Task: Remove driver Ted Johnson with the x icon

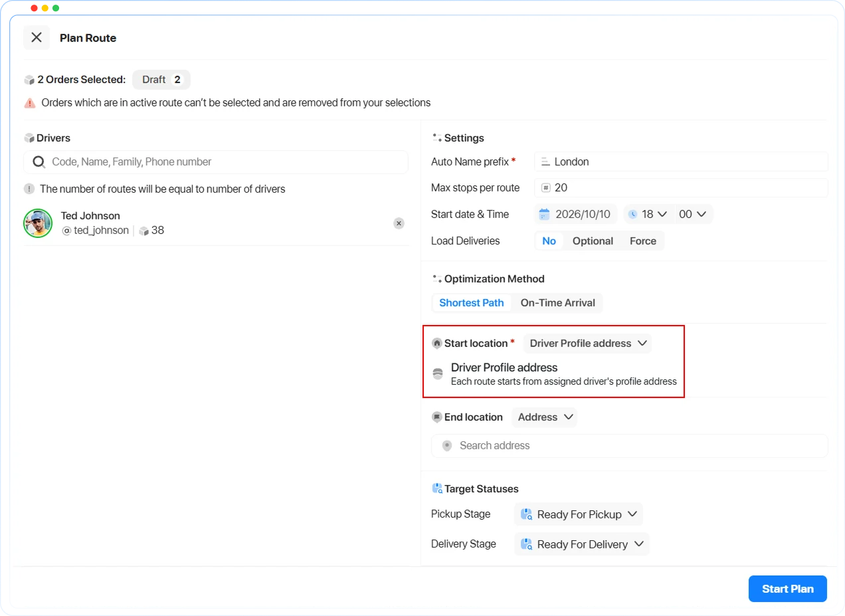Action: tap(399, 223)
